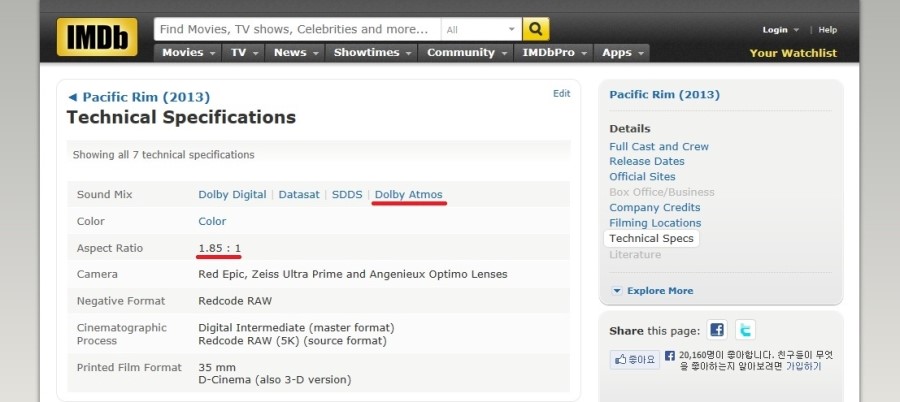Click the Cinematographic Process label

122,334
